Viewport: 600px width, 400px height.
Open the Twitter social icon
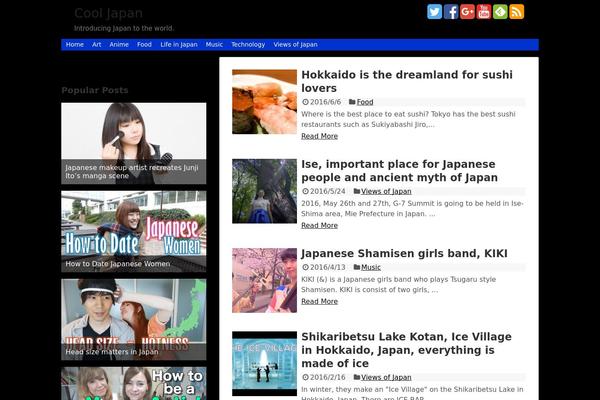click(434, 11)
